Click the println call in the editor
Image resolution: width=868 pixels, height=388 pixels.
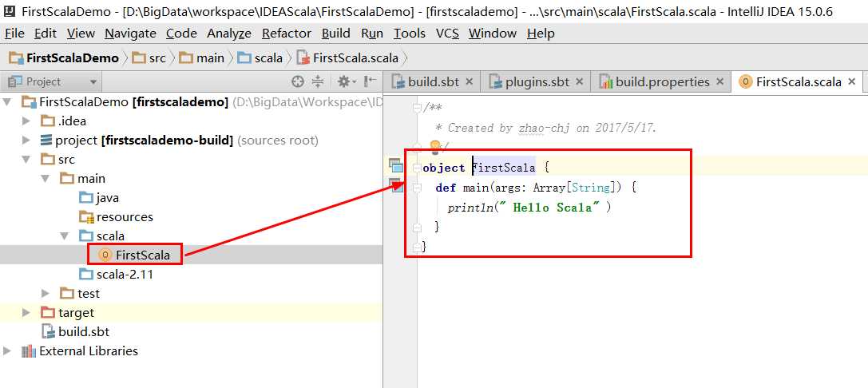(x=470, y=208)
